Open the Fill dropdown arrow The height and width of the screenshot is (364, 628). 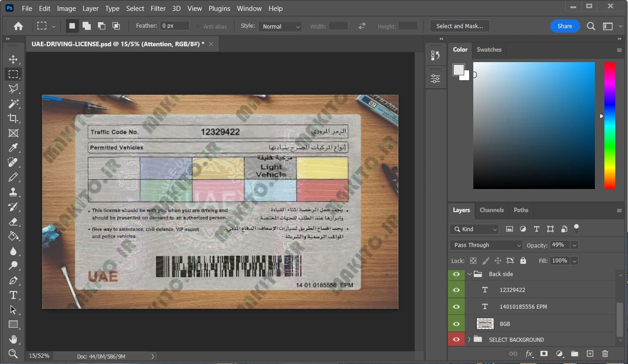[574, 261]
